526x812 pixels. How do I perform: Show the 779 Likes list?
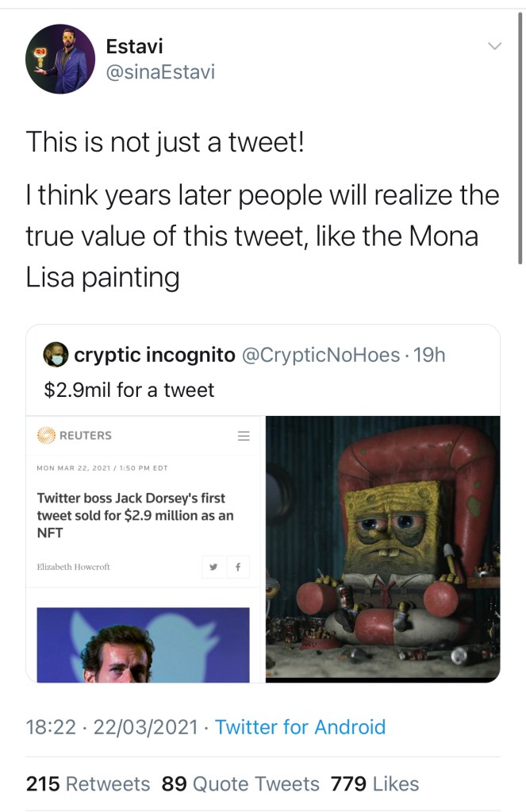374,784
